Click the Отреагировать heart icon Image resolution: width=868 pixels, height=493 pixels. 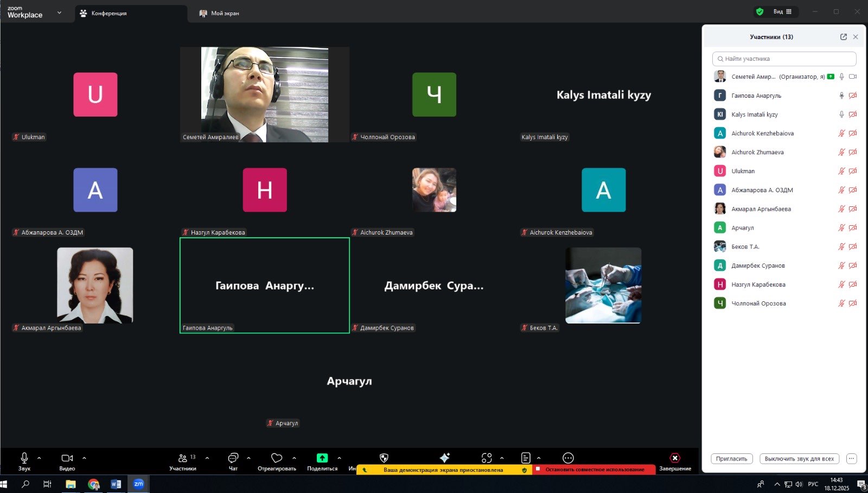pos(277,458)
